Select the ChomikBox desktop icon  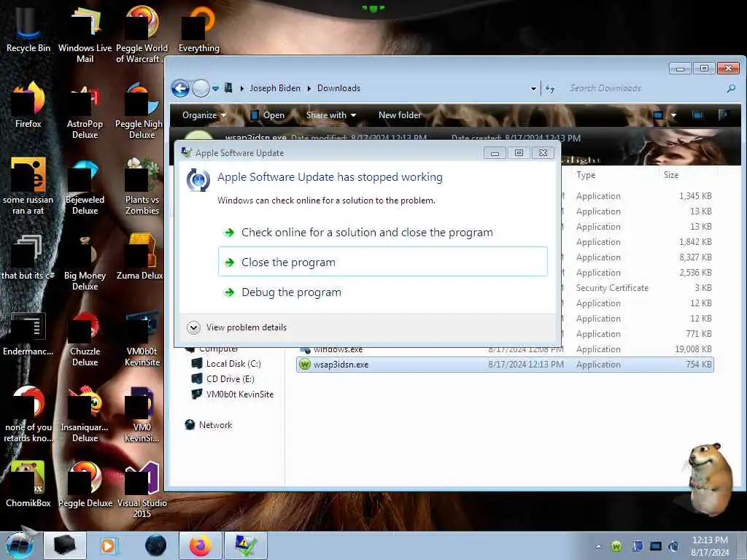coord(28,484)
